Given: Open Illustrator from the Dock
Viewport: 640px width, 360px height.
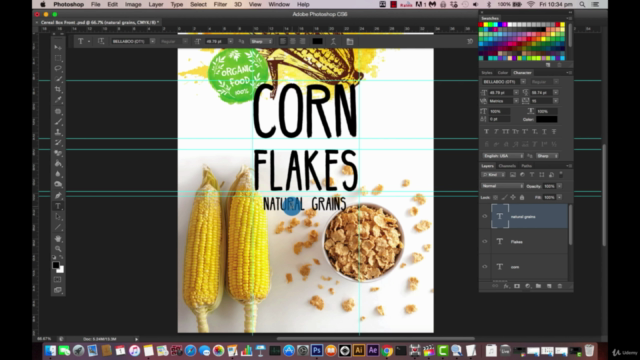Looking at the screenshot, I should 359,350.
